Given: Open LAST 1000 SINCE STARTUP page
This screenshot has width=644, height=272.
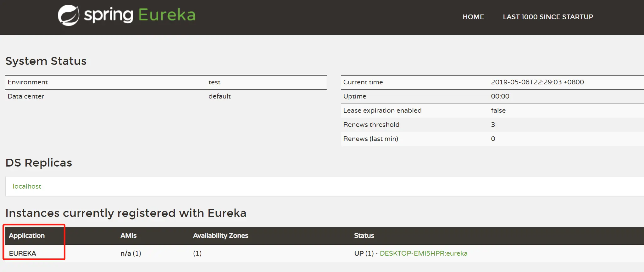Looking at the screenshot, I should 548,17.
